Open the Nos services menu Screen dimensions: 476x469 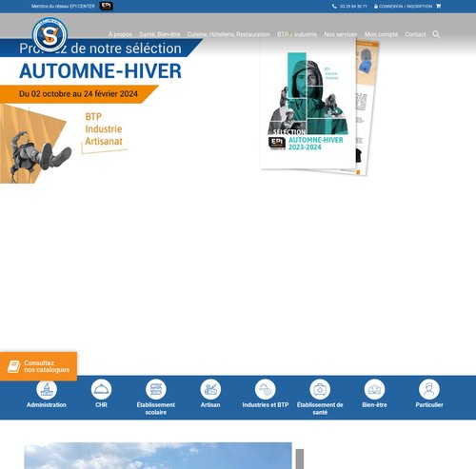click(341, 34)
